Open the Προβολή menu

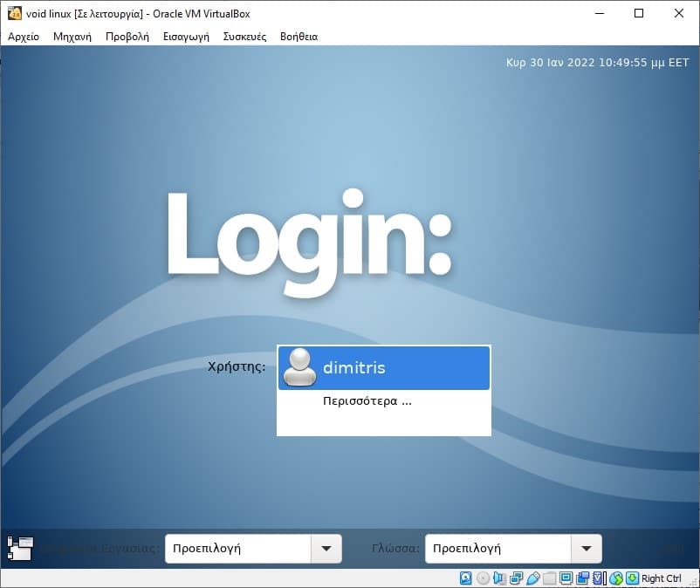click(126, 37)
